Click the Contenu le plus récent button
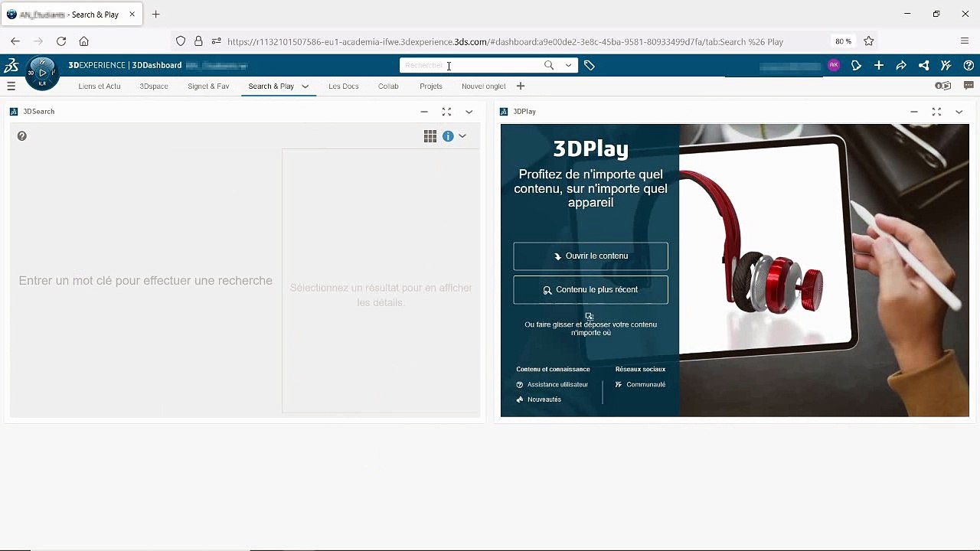The height and width of the screenshot is (551, 980). pos(590,290)
